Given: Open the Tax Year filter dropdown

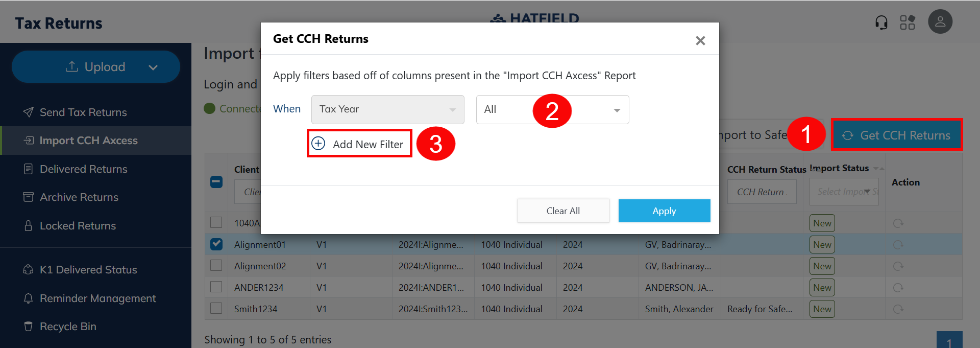Looking at the screenshot, I should (x=387, y=109).
